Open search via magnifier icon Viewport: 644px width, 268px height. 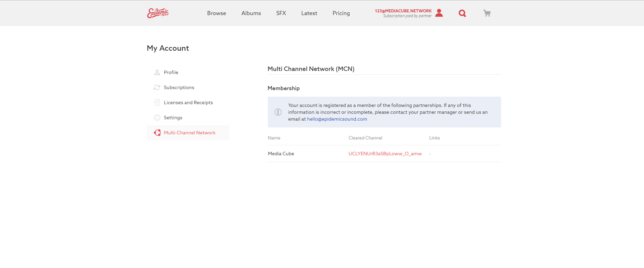462,13
